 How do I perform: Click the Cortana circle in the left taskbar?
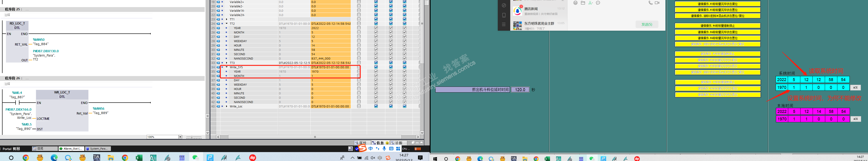pyautogui.click(x=11, y=158)
